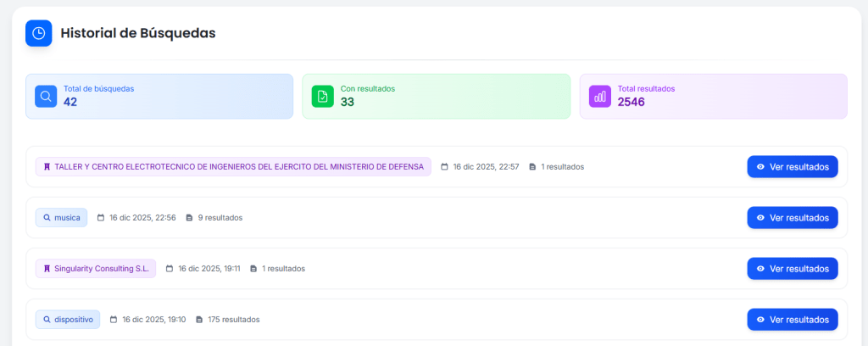Click the eye icon in the dispositivo row button
Image resolution: width=868 pixels, height=346 pixels.
[x=760, y=320]
